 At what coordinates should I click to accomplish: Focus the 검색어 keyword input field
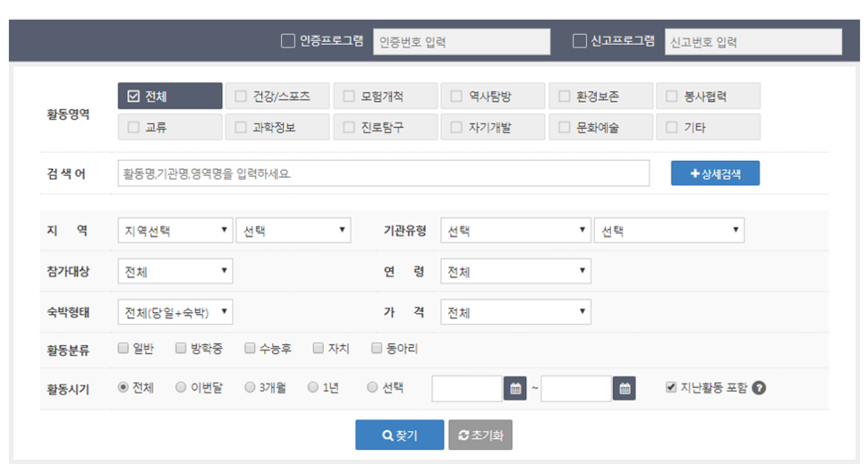383,173
